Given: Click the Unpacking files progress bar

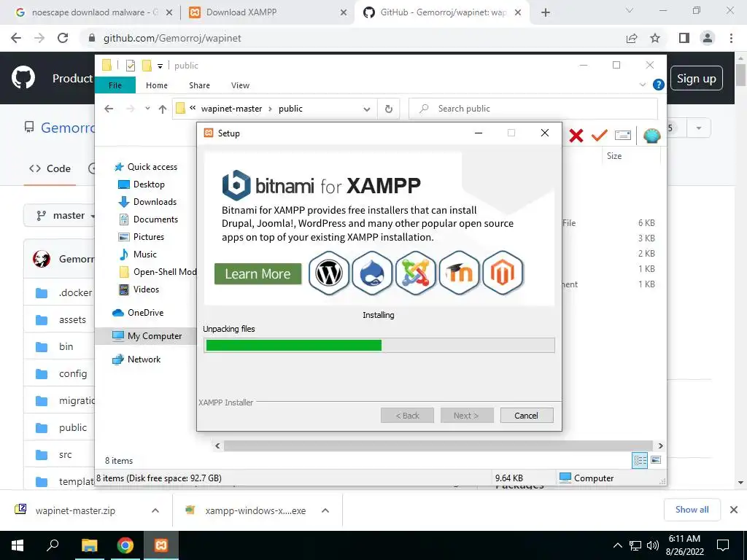Looking at the screenshot, I should [x=379, y=345].
